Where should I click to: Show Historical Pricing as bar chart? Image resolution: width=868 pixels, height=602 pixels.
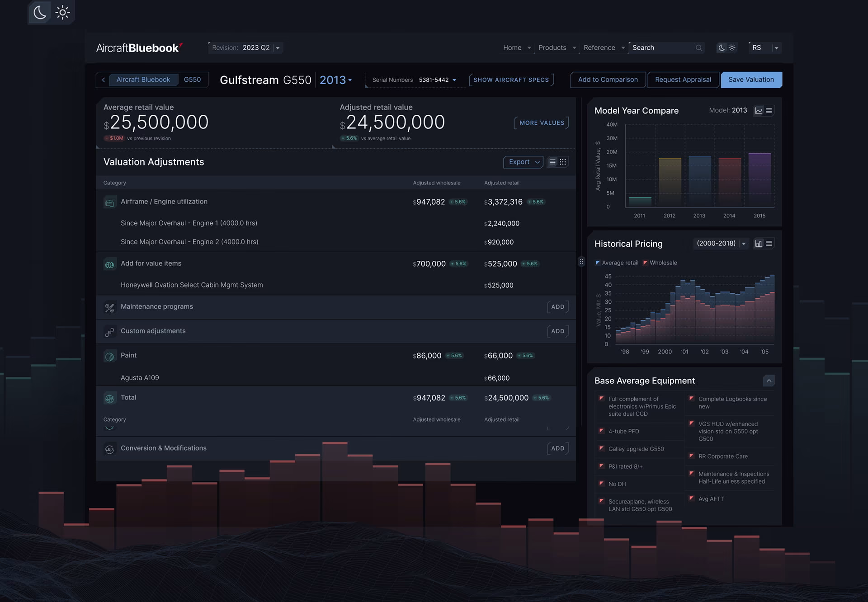click(759, 244)
